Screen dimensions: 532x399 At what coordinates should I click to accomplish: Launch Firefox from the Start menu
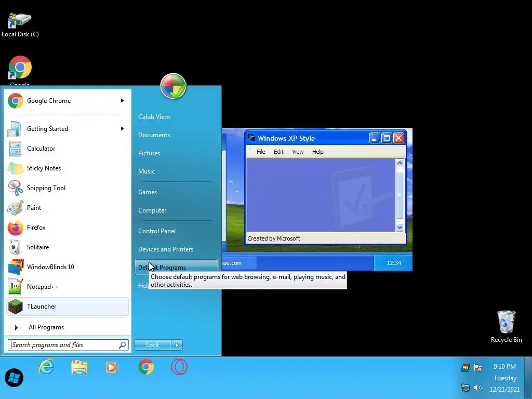67,228
